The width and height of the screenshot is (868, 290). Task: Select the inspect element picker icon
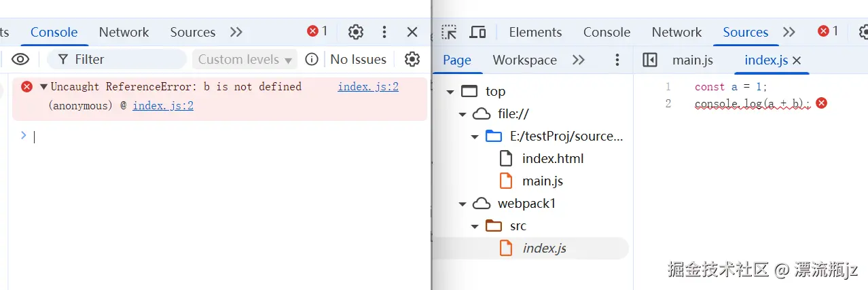(449, 32)
